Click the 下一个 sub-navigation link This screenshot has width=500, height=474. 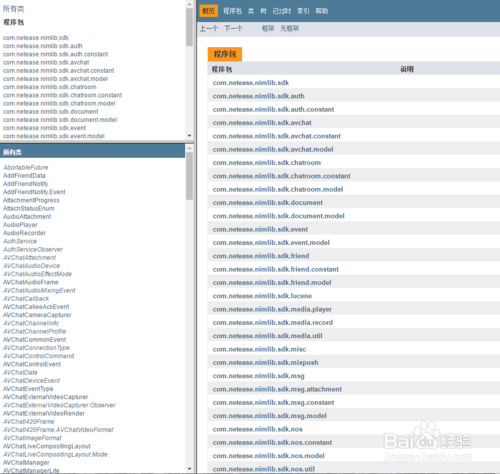click(233, 28)
